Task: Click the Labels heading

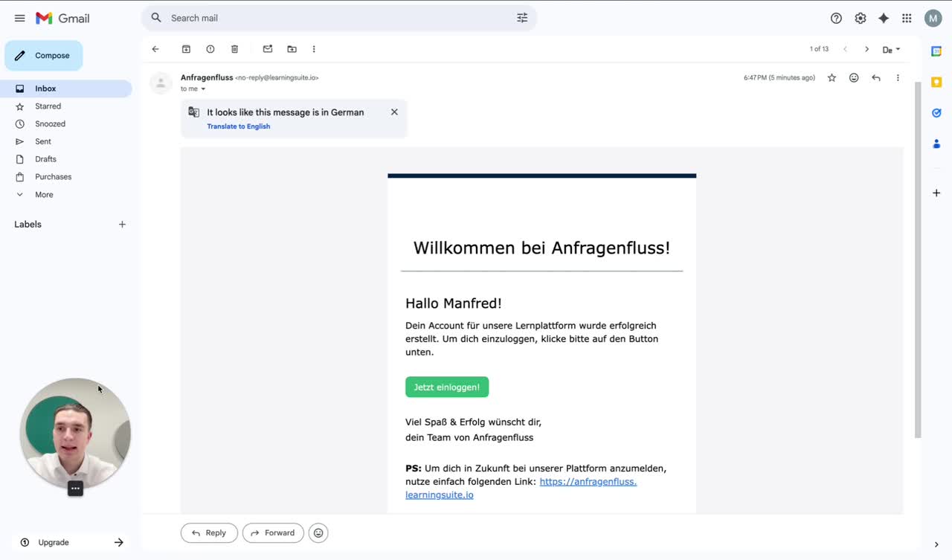Action: click(28, 225)
